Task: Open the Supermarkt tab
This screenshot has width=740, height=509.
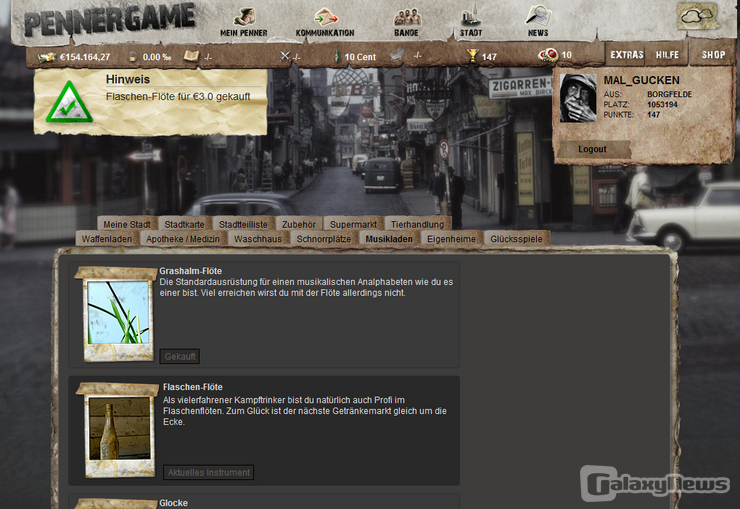Action: coord(353,224)
